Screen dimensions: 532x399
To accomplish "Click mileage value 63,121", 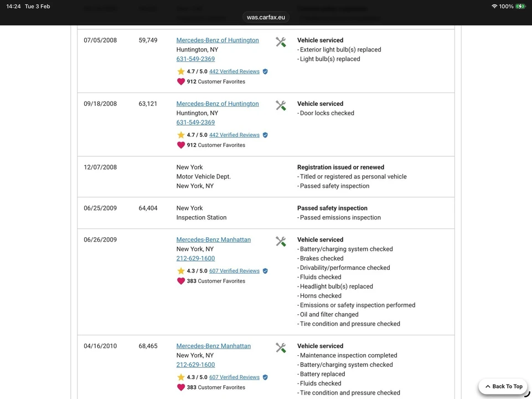I will pos(148,104).
